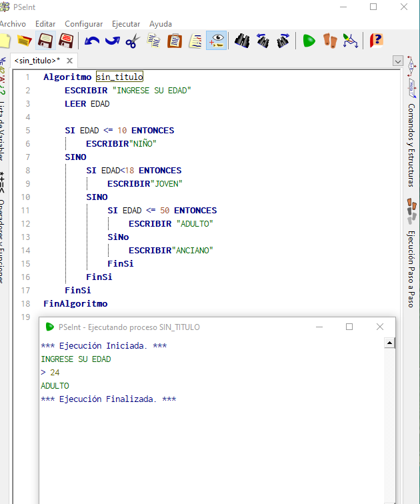
Task: Draw the flowchart with the diagram icon
Action: click(x=350, y=41)
